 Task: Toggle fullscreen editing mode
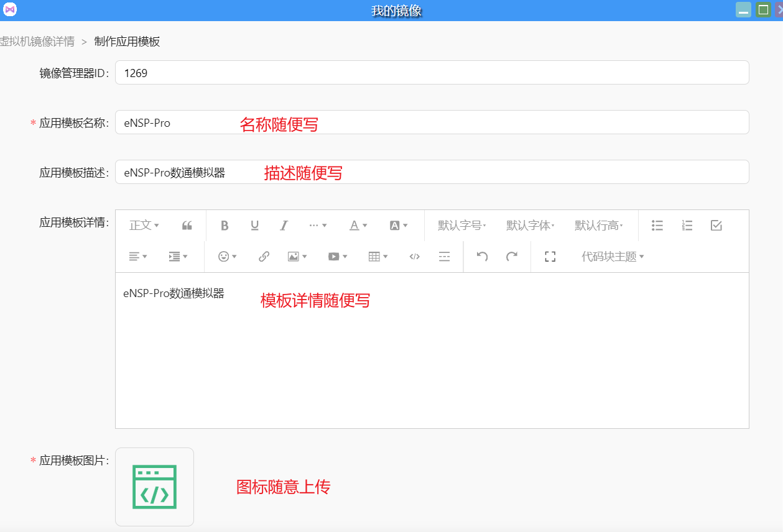point(550,257)
